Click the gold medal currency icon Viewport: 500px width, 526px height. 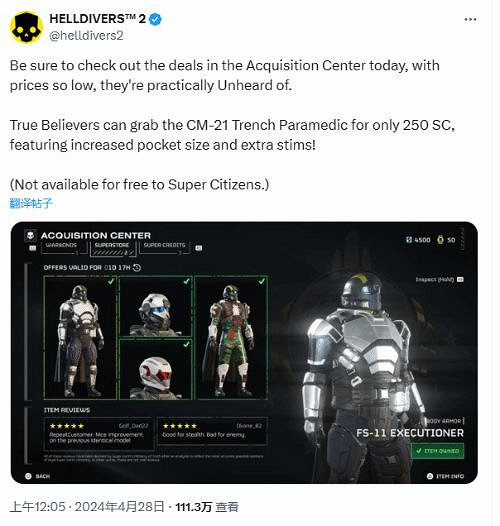[440, 240]
